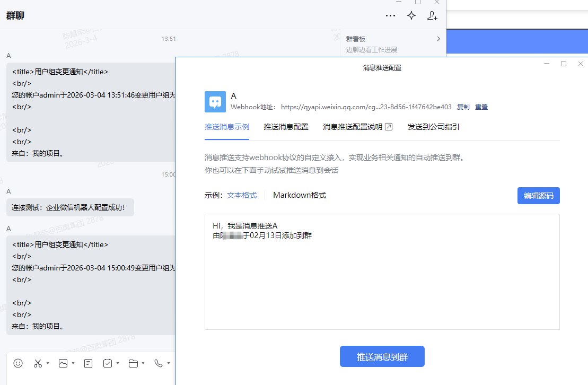Image resolution: width=588 pixels, height=385 pixels.
Task: Open the 发送到公司指引 tab
Action: 433,127
